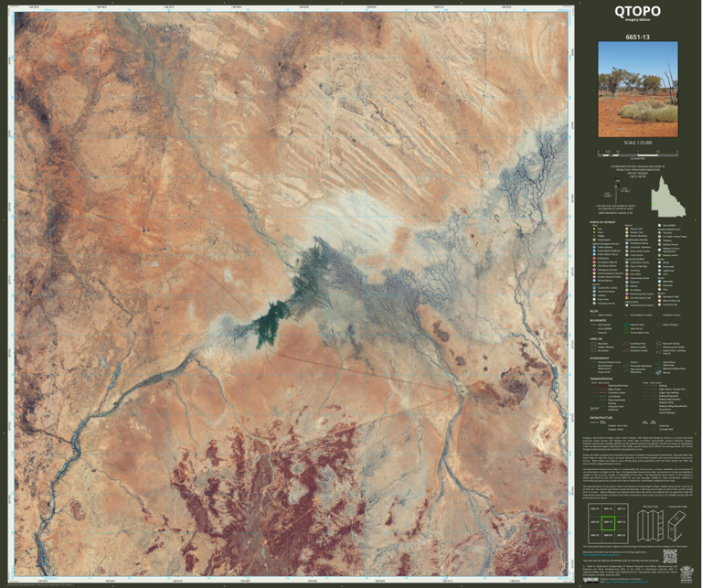
Task: Click the dark green vegetation patch on the map
Action: (270, 324)
